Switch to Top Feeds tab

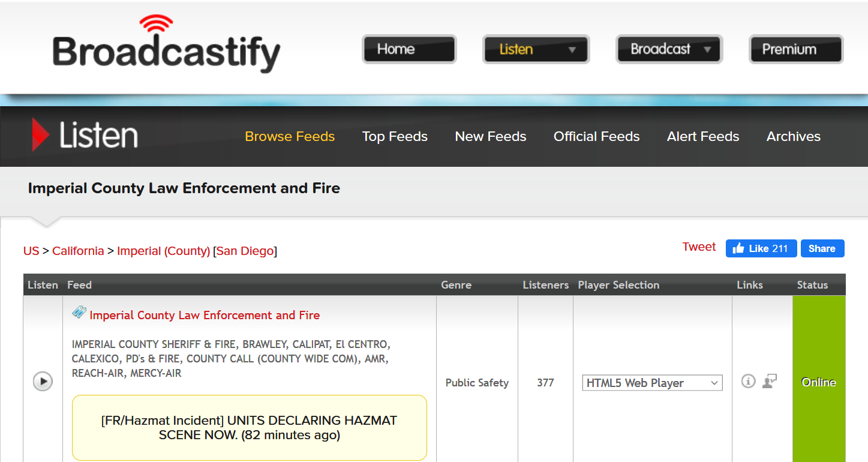point(395,137)
